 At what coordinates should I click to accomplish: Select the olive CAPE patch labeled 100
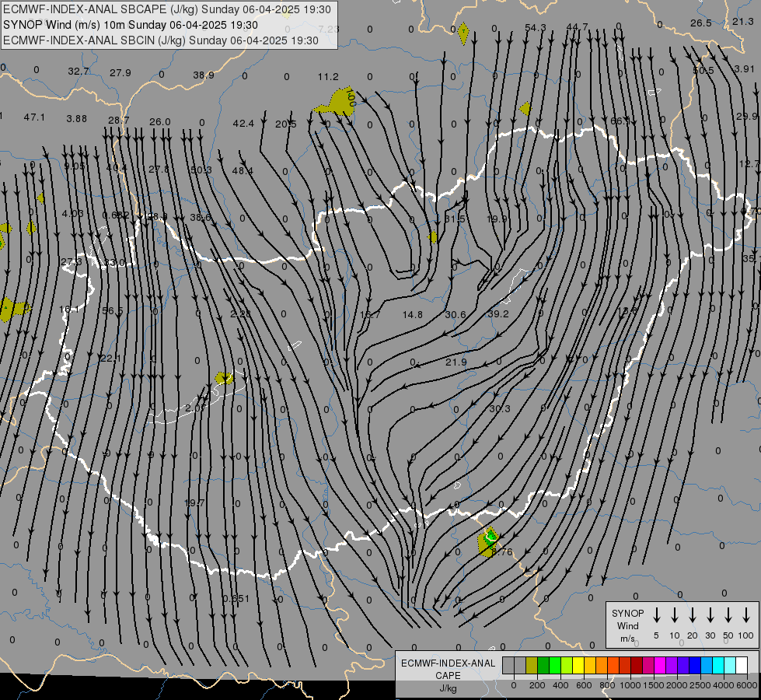pyautogui.click(x=339, y=103)
